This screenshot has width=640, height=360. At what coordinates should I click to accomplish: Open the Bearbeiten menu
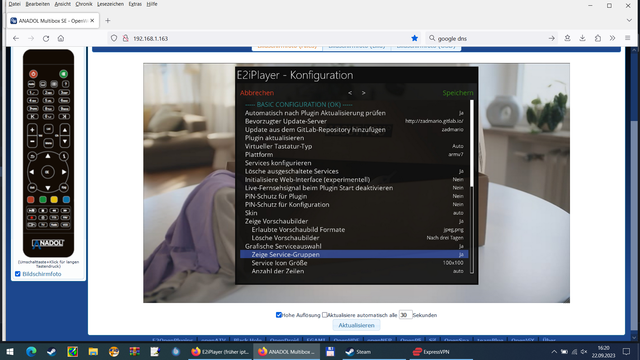pos(38,4)
